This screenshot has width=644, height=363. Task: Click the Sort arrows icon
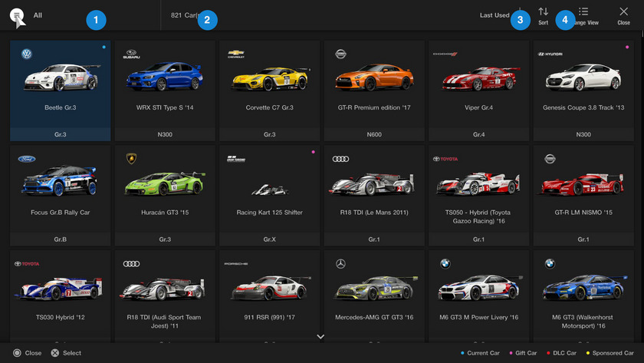[x=543, y=12]
